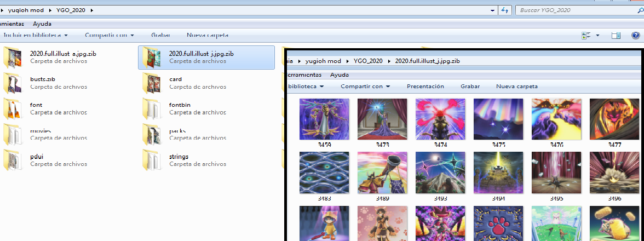Expand arrow after YGO_2020 in inset window path
The image size is (644, 241).
389,61
